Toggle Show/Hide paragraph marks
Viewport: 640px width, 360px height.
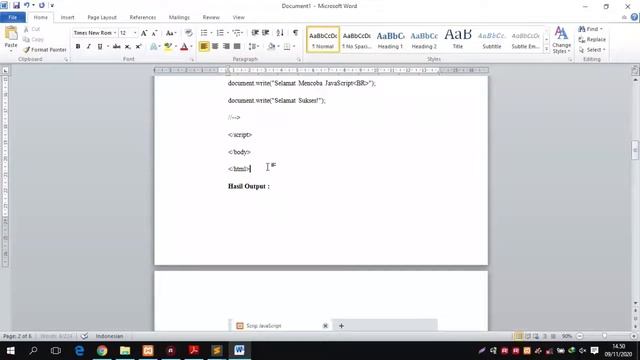tap(296, 33)
